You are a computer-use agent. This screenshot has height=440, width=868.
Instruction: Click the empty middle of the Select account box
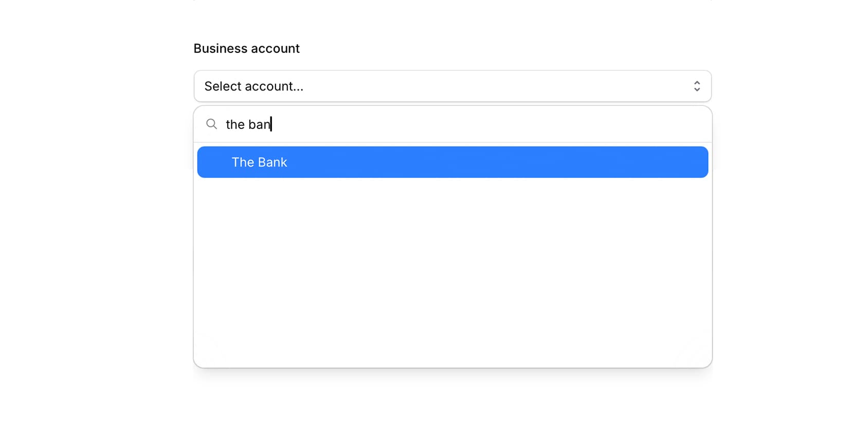(x=463, y=86)
